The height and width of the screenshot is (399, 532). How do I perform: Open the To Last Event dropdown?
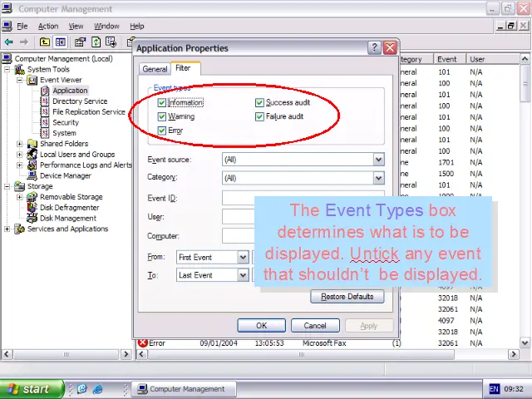pyautogui.click(x=243, y=275)
